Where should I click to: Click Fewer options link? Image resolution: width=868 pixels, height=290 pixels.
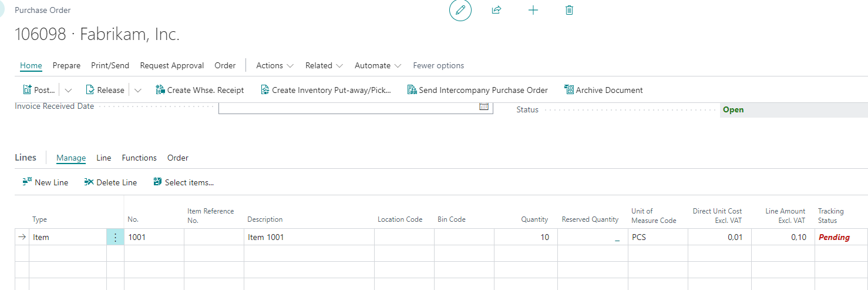[x=439, y=65]
